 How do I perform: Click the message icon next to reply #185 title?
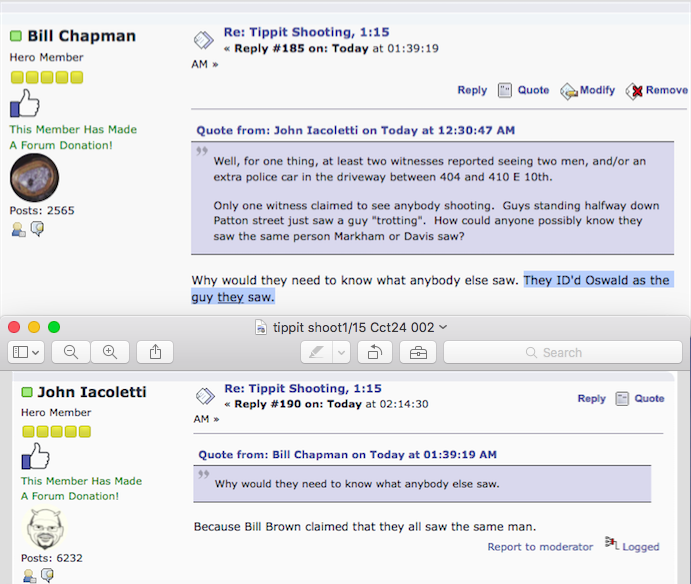204,40
